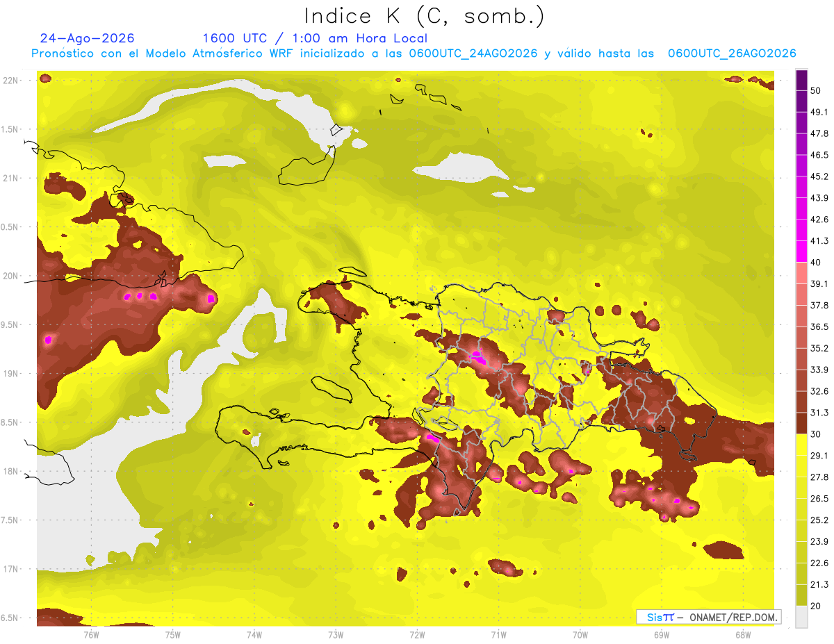The image size is (834, 644).
Task: Click the color bar value '36.5'
Action: [x=819, y=327]
